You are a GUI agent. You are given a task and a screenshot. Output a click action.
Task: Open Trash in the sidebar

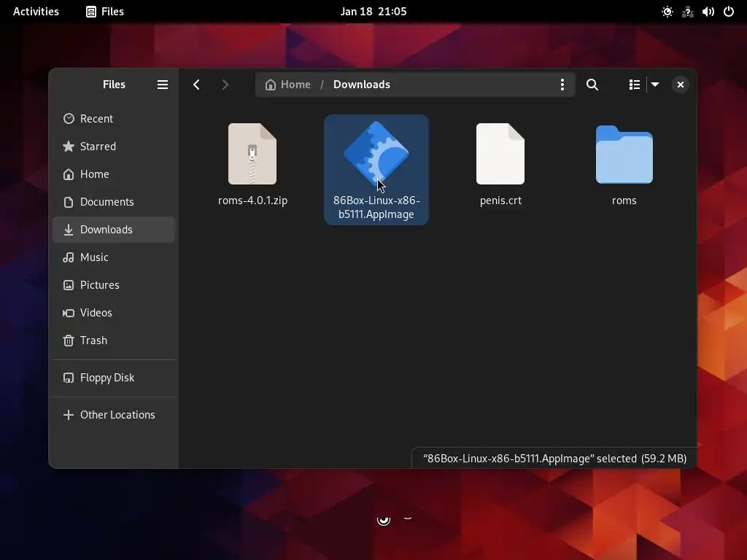tap(114, 340)
